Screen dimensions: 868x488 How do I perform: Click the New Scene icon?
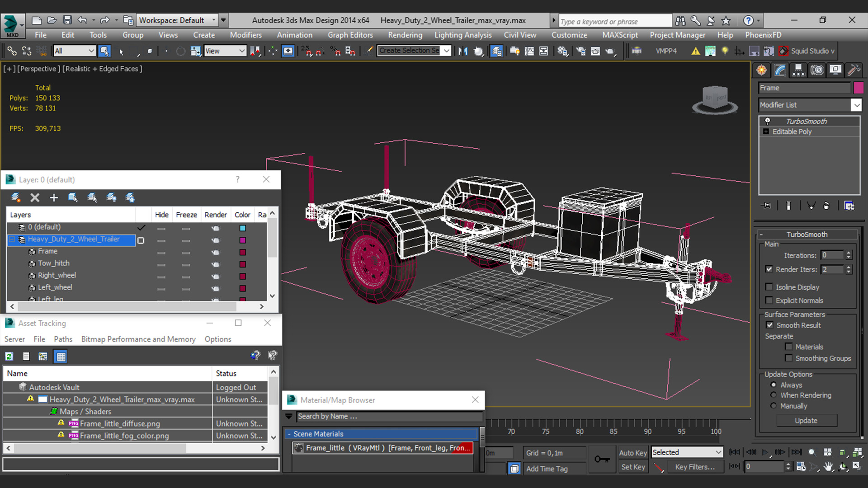[x=37, y=20]
